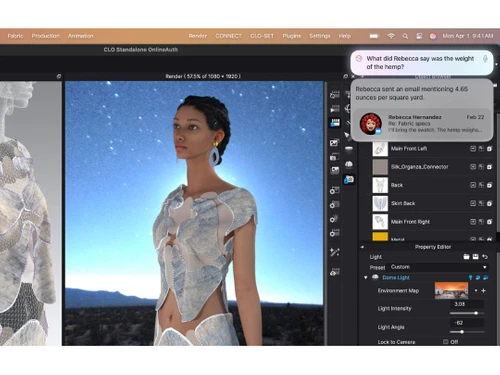500x375 pixels.
Task: Open the Render menu
Action: (x=198, y=36)
